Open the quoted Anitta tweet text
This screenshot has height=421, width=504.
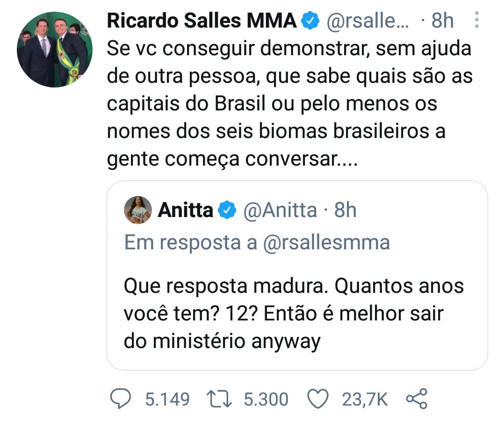tap(294, 313)
